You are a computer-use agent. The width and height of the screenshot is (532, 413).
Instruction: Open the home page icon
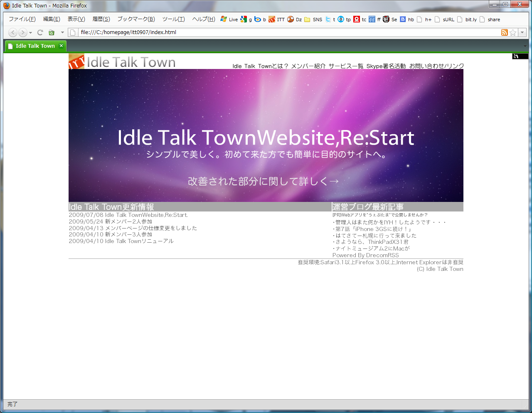tap(52, 32)
